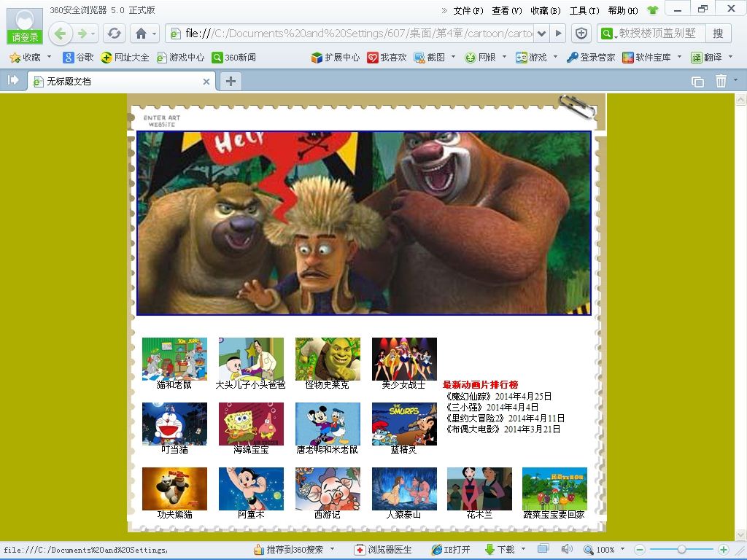Open the 查看(V) menu
Viewport: 747px width, 560px height.
507,10
